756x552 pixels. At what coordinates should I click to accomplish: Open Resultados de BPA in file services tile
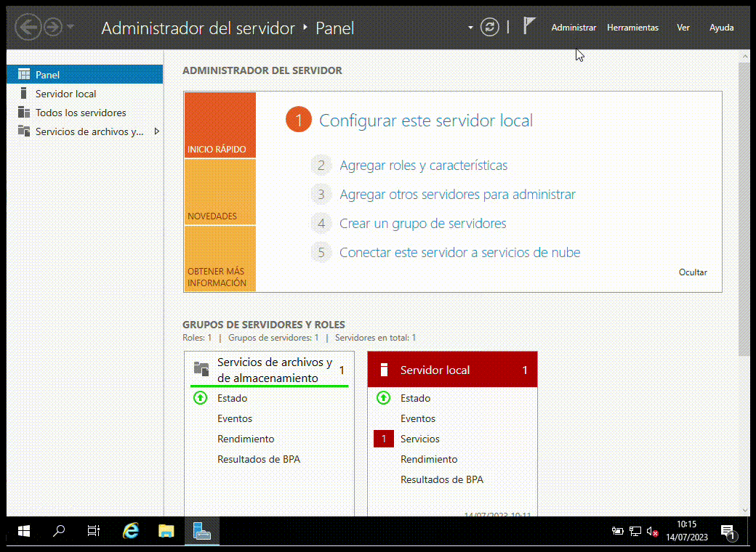click(x=259, y=458)
